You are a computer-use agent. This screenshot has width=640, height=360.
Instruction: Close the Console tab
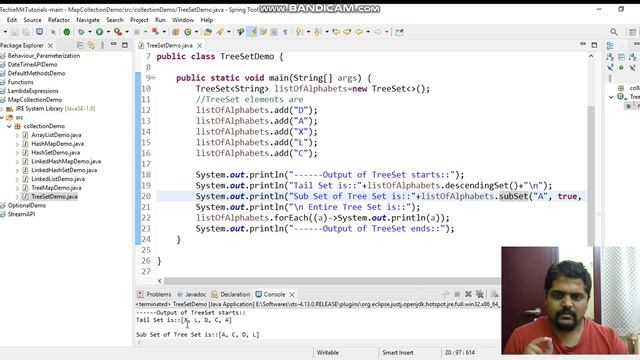292,294
